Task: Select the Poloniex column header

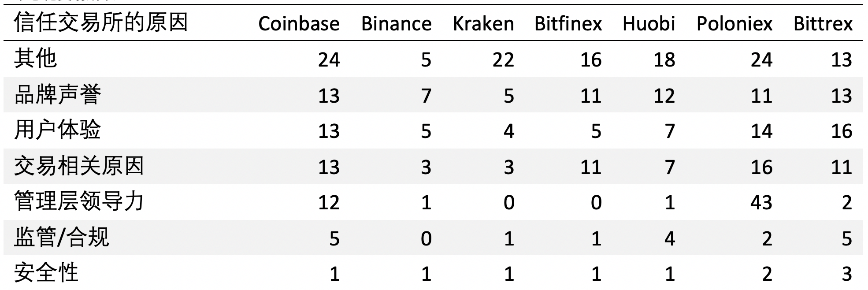Action: pos(734,24)
